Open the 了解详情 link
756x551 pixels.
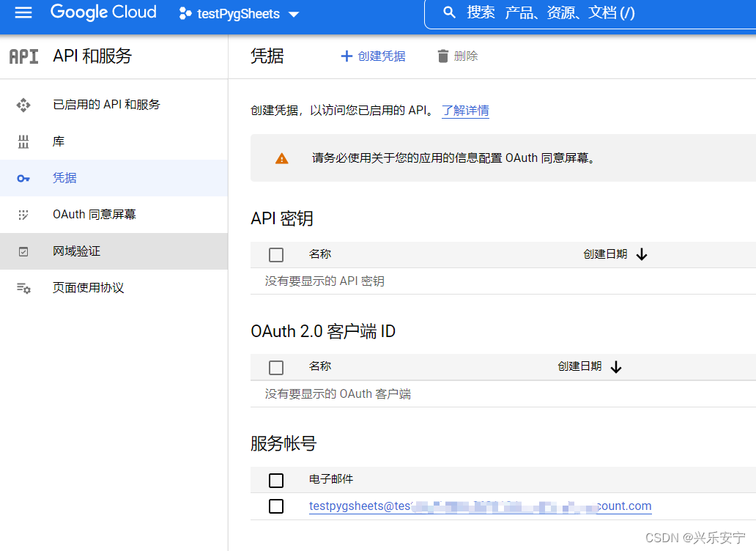click(465, 111)
